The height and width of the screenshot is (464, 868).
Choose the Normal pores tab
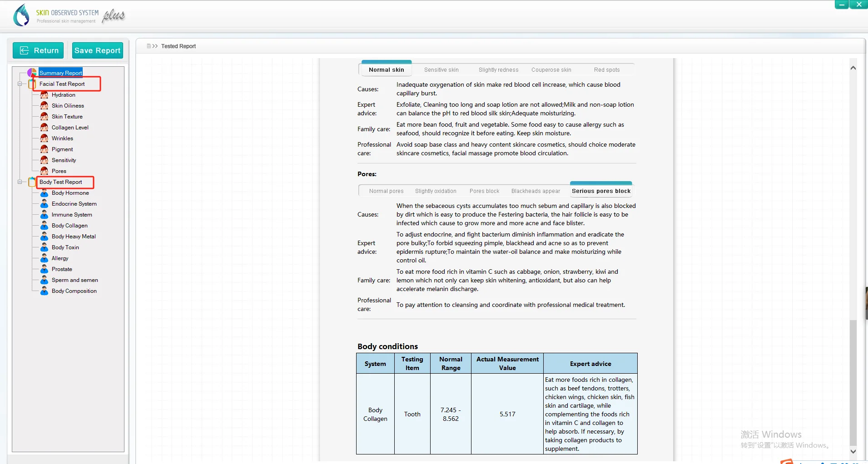point(386,191)
